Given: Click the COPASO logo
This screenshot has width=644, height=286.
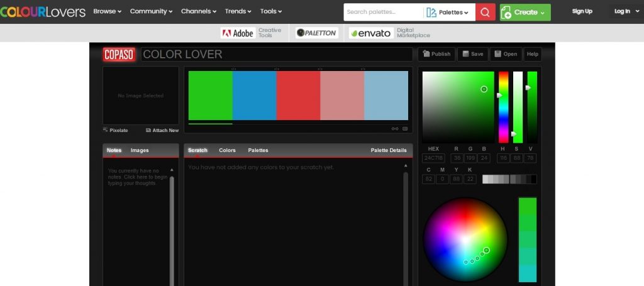Looking at the screenshot, I should click(x=119, y=54).
